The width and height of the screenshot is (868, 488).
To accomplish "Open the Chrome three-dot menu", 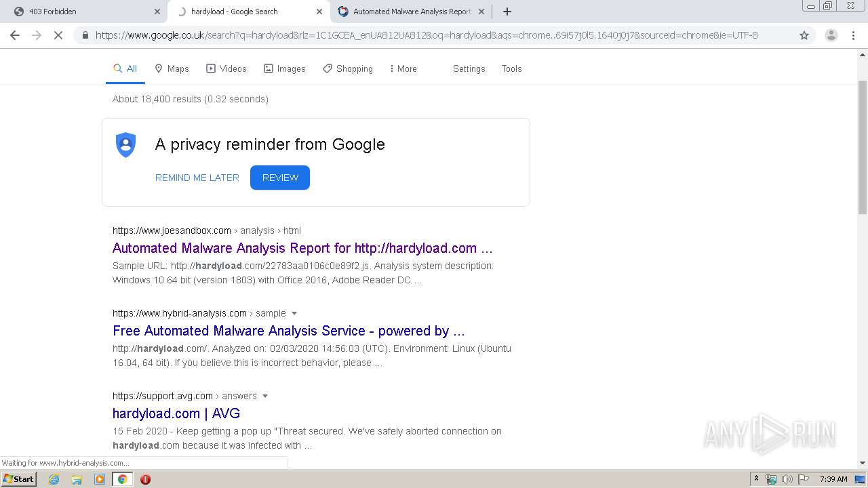I will pos(853,35).
